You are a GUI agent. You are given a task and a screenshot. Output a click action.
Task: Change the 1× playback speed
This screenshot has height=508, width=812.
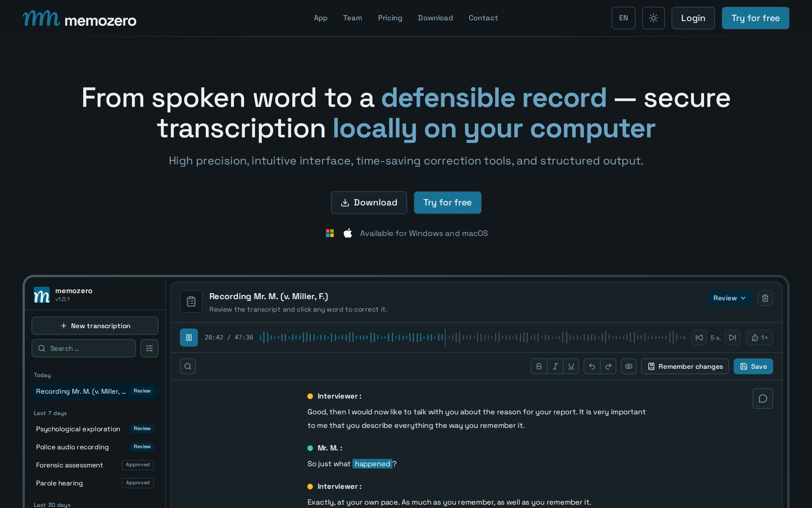[759, 338]
